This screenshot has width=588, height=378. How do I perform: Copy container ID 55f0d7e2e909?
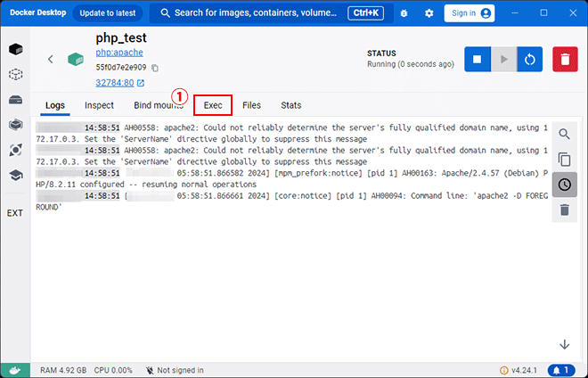155,68
